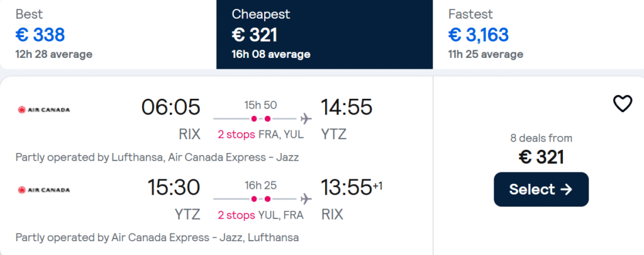Screen dimensions: 644x255
Task: Open the Fastest sorting tab
Action: tap(538, 35)
